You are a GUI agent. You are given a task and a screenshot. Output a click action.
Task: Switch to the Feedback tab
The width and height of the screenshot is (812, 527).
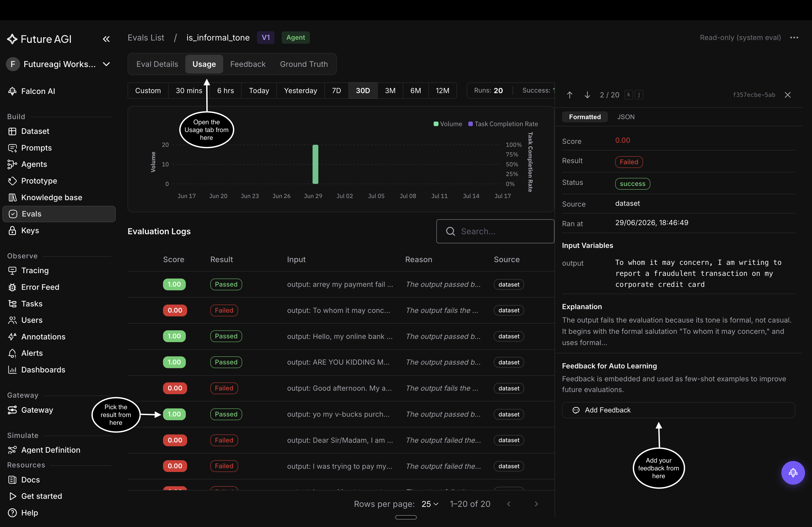pos(248,64)
